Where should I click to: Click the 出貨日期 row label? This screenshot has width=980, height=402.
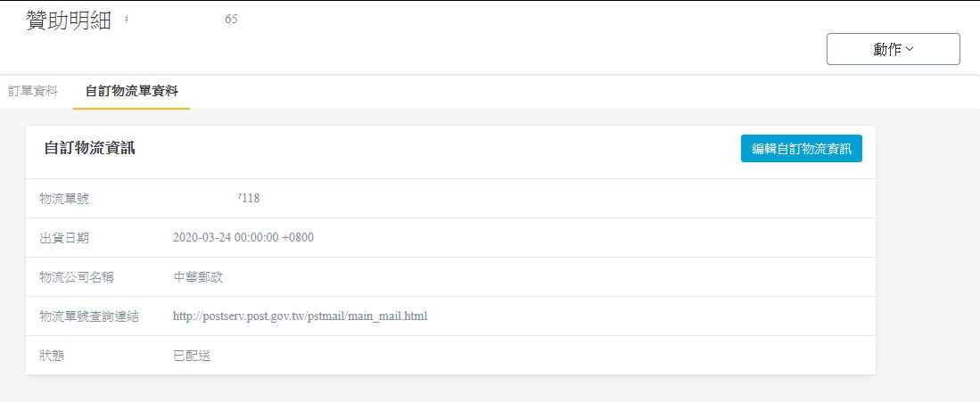(63, 238)
